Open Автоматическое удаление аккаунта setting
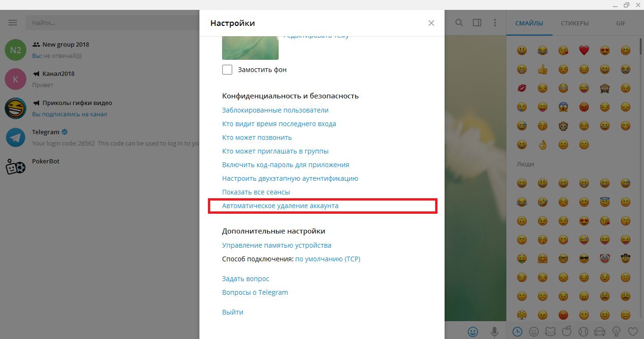 point(280,206)
